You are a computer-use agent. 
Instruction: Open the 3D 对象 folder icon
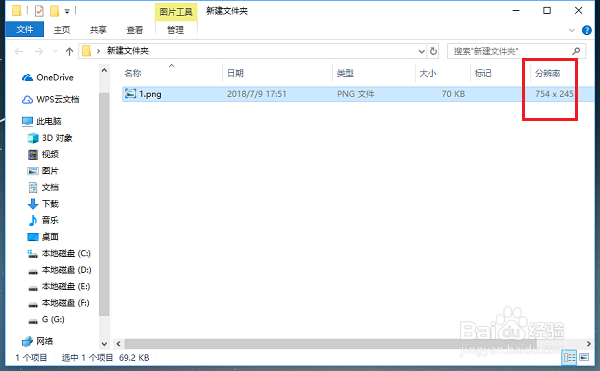pyautogui.click(x=33, y=138)
